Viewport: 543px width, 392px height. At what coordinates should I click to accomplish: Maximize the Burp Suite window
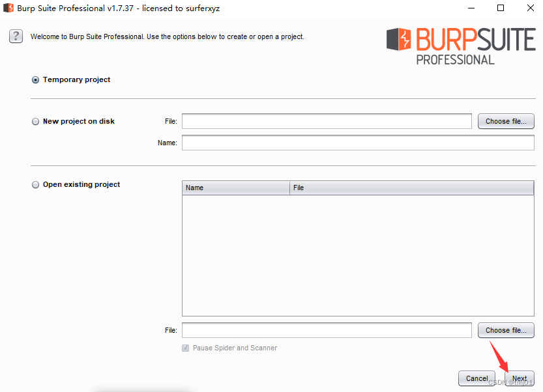501,8
